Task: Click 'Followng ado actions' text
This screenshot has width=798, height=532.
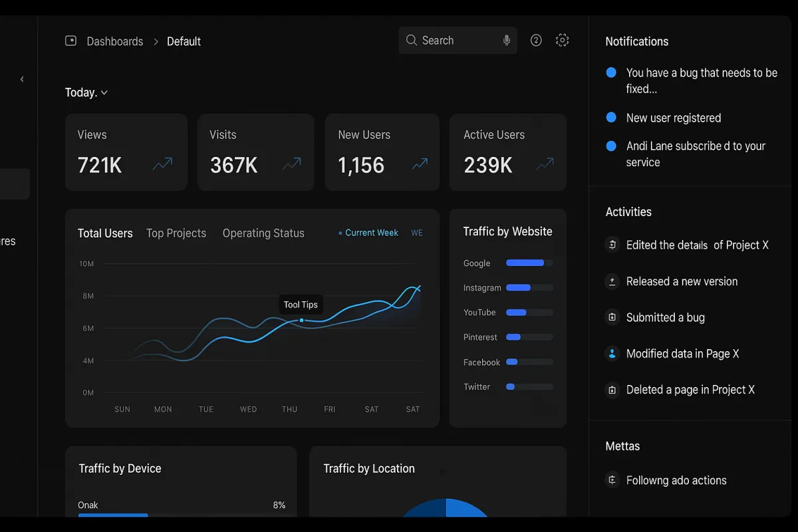Action: (676, 480)
